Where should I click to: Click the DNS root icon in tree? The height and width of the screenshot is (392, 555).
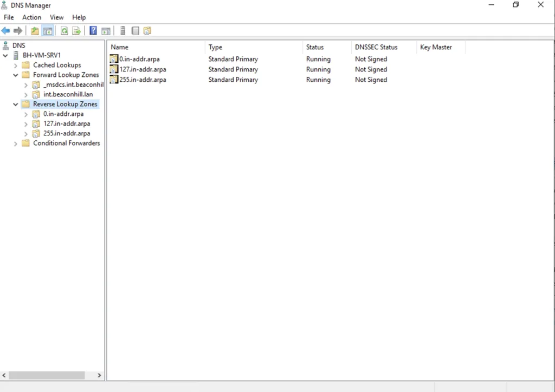(5, 45)
